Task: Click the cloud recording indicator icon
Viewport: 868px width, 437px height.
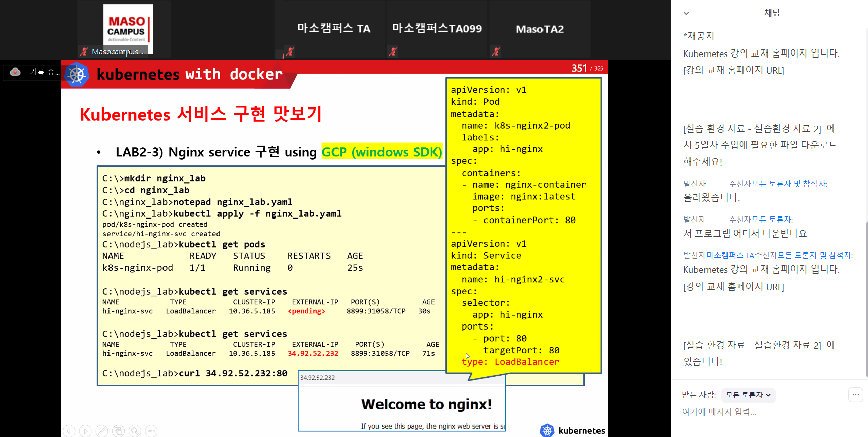Action: (x=15, y=72)
